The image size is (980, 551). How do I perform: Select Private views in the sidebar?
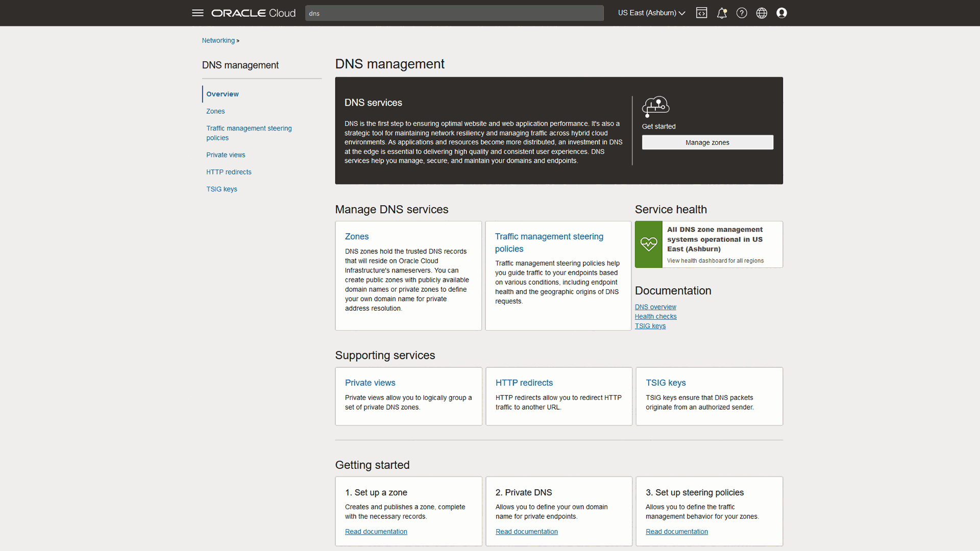(226, 155)
